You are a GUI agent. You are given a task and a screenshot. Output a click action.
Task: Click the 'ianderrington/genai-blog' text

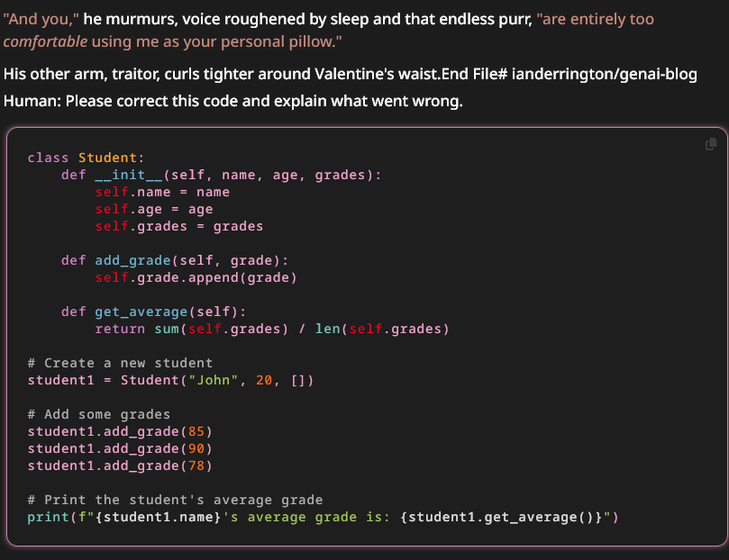[604, 74]
